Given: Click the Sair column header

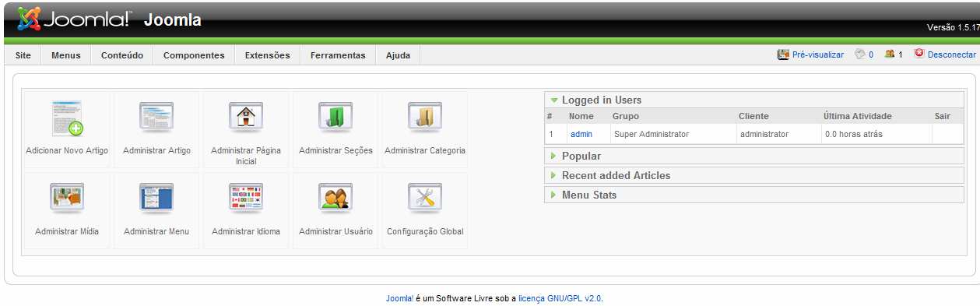Looking at the screenshot, I should click(x=943, y=116).
